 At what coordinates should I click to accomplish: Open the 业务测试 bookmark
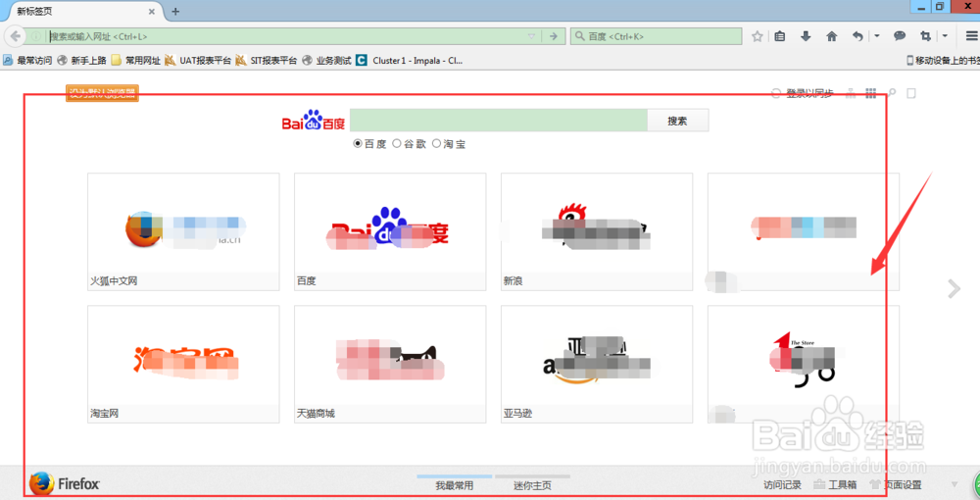[x=326, y=61]
